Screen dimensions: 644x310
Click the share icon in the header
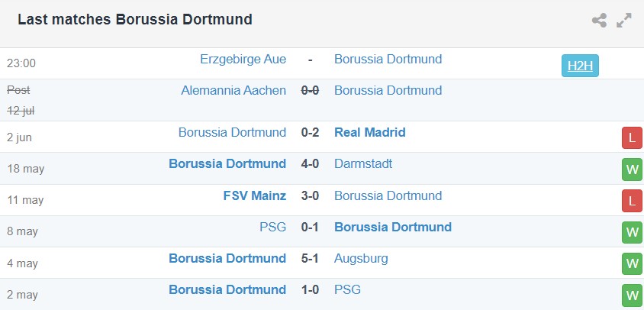click(599, 21)
